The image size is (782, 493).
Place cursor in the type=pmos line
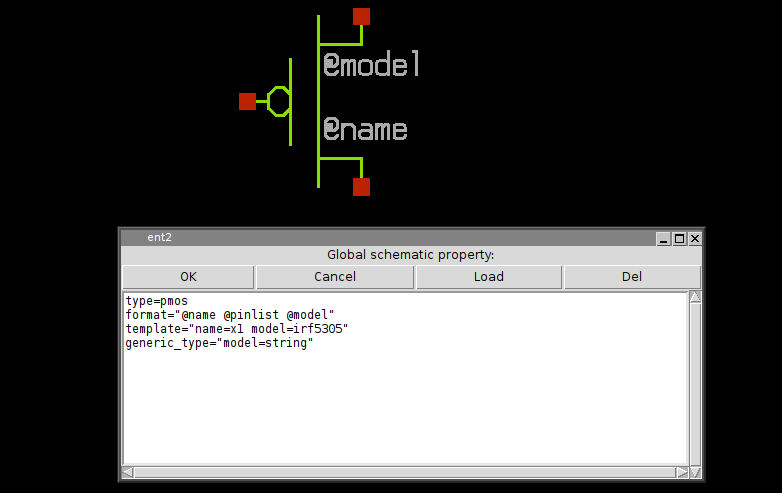tap(157, 301)
